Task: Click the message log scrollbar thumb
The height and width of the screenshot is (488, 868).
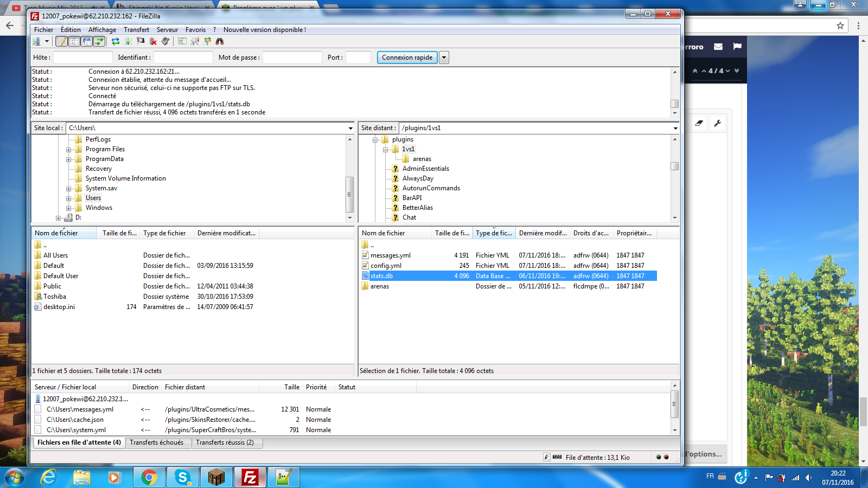Action: click(675, 104)
